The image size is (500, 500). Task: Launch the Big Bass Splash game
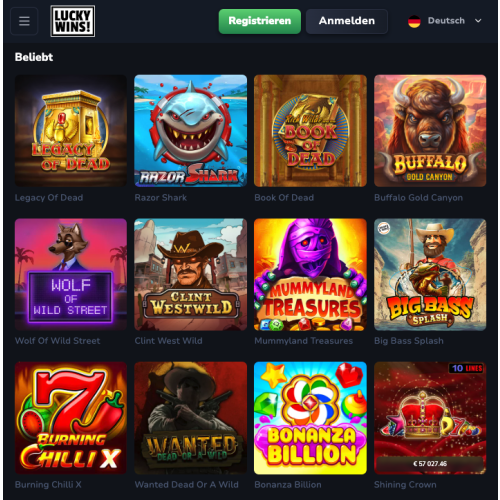coord(430,274)
